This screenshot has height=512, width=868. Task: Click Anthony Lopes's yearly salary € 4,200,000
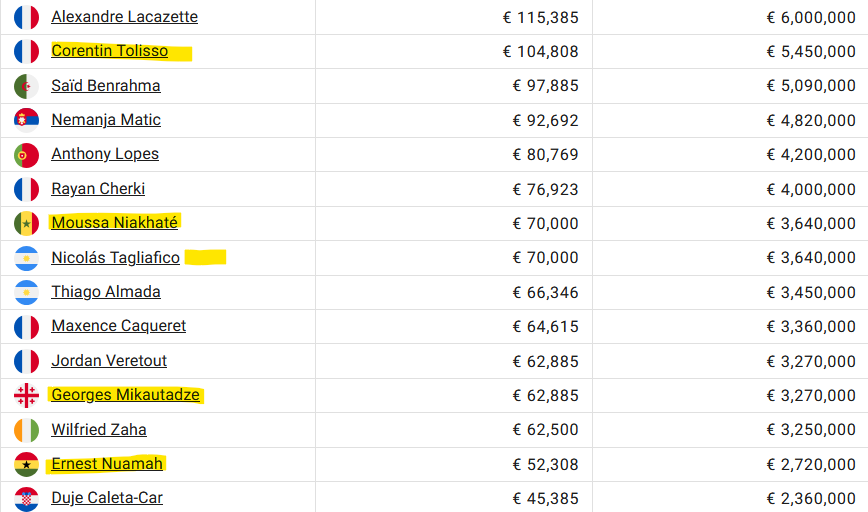coord(811,154)
